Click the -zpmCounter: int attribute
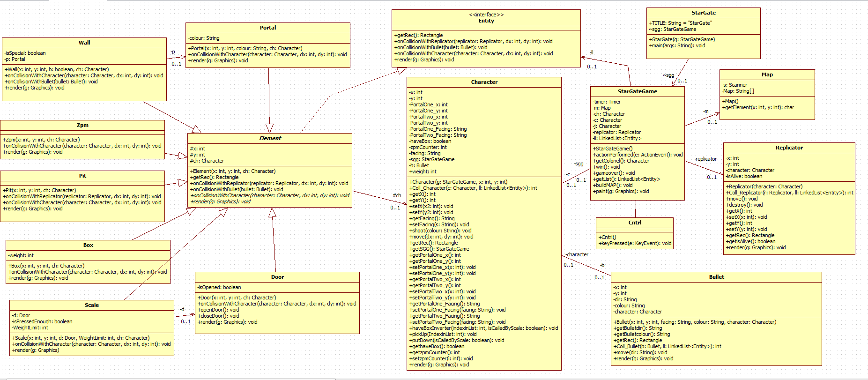 point(428,147)
